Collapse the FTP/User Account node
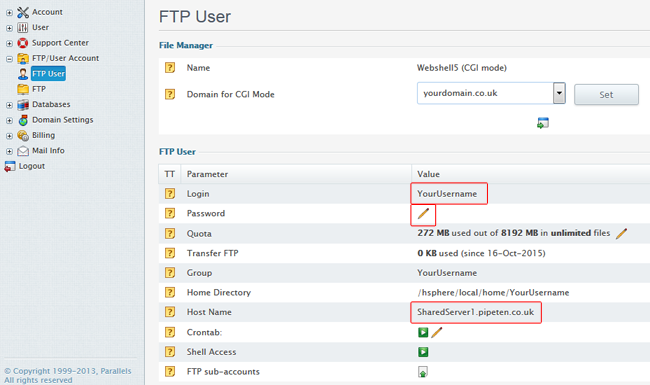Screen dimensions: 650x385 pos(9,59)
